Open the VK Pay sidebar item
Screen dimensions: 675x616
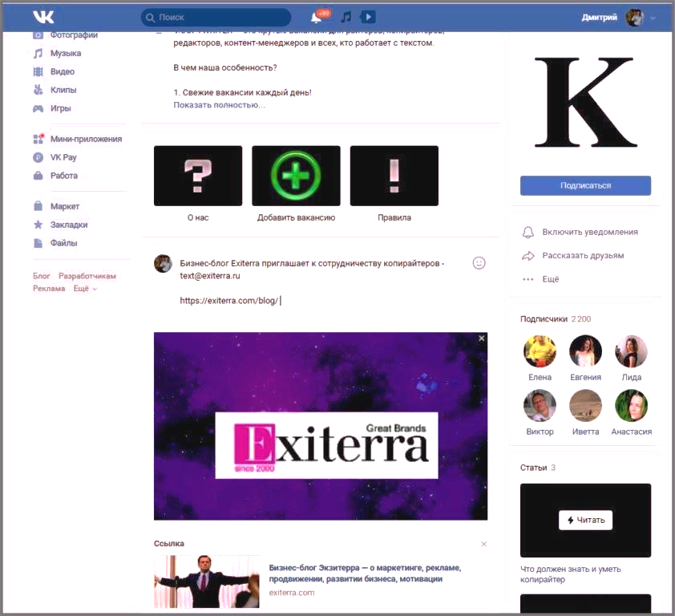click(63, 158)
